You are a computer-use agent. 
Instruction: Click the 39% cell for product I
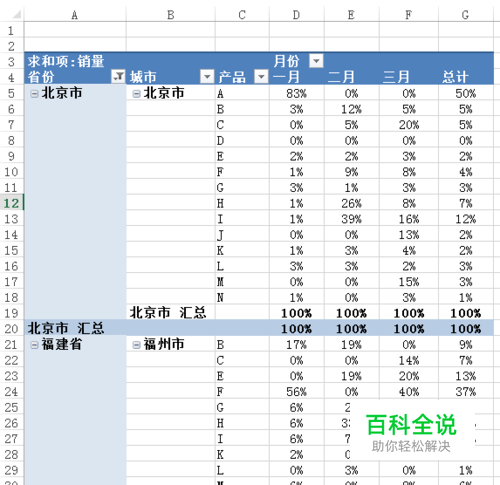(351, 219)
